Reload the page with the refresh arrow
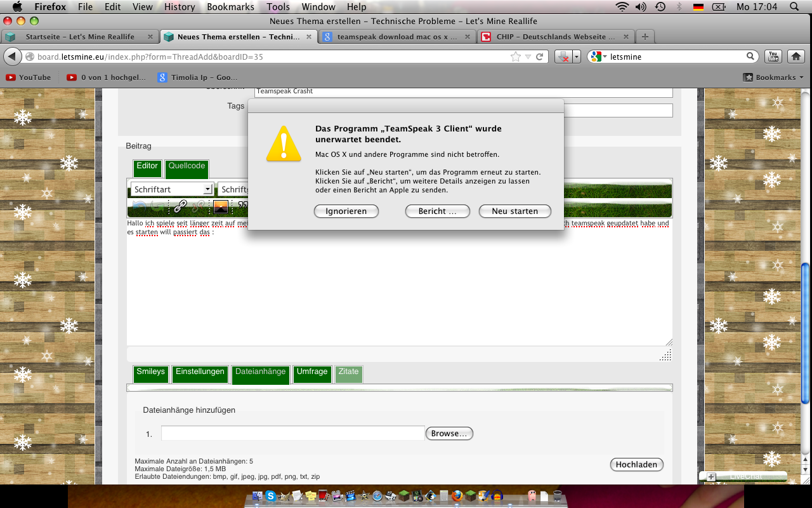 pyautogui.click(x=540, y=57)
